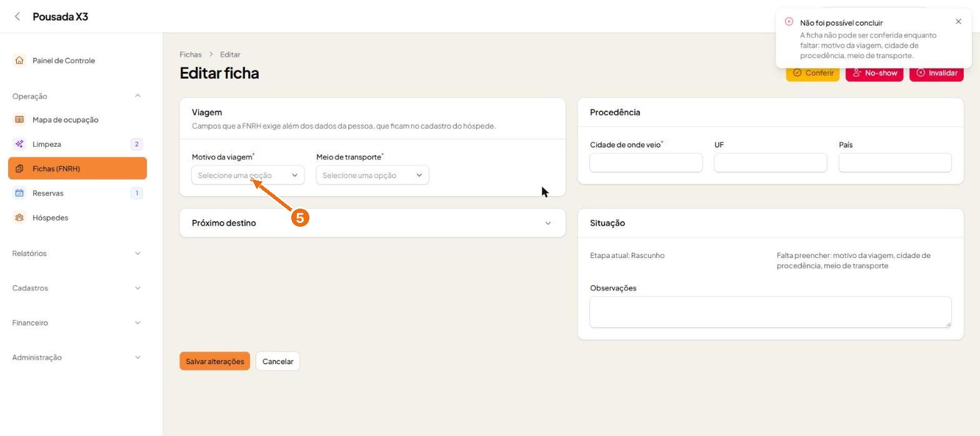
Task: Expand the Próximo destino section
Action: point(372,223)
